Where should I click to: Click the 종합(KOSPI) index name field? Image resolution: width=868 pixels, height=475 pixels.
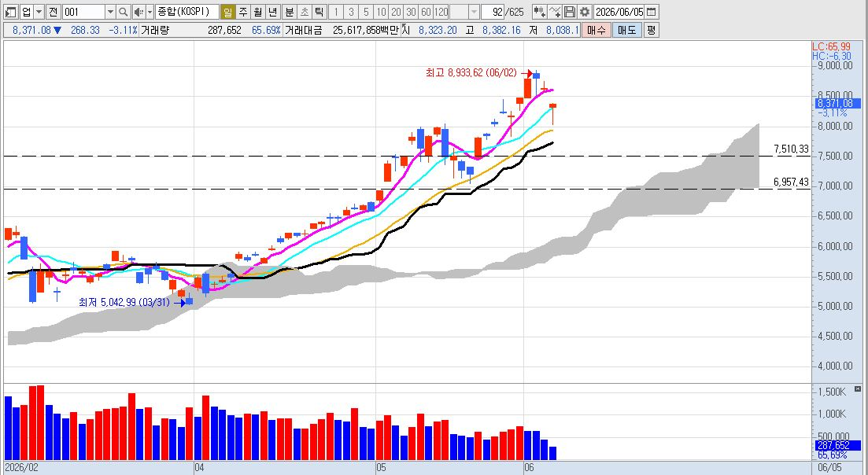(187, 12)
